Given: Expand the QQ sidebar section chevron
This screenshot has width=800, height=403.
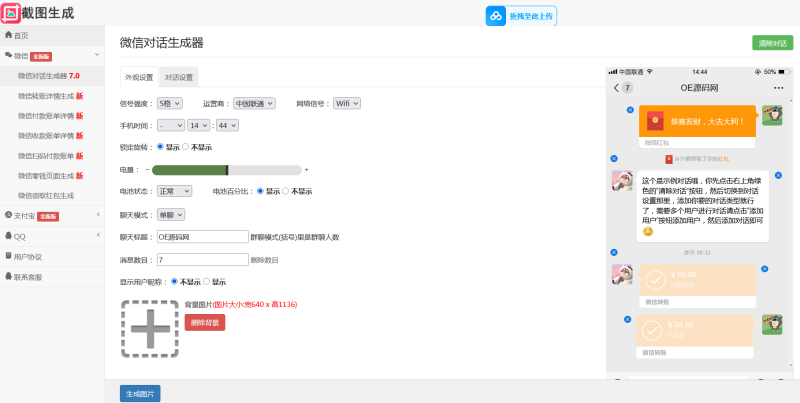Looking at the screenshot, I should point(98,235).
